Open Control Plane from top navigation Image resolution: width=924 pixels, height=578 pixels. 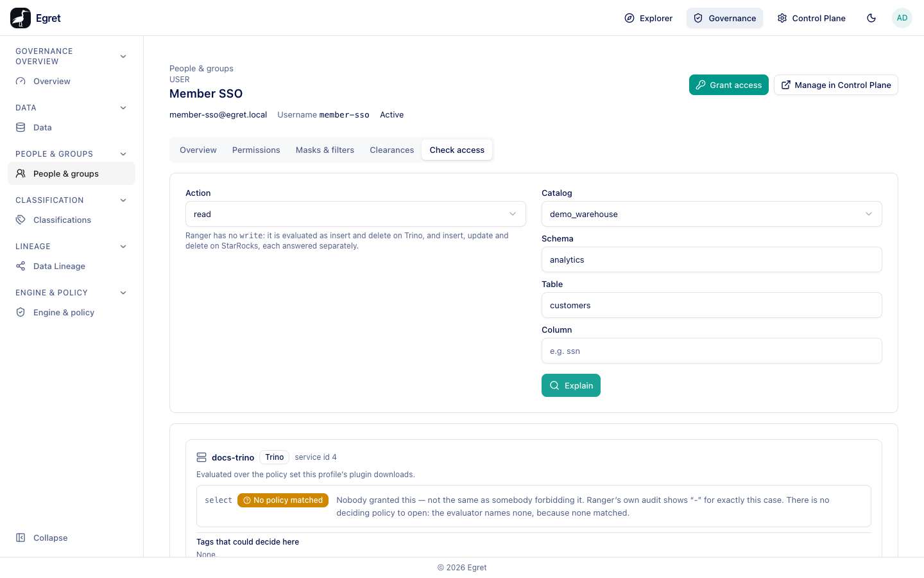point(811,18)
